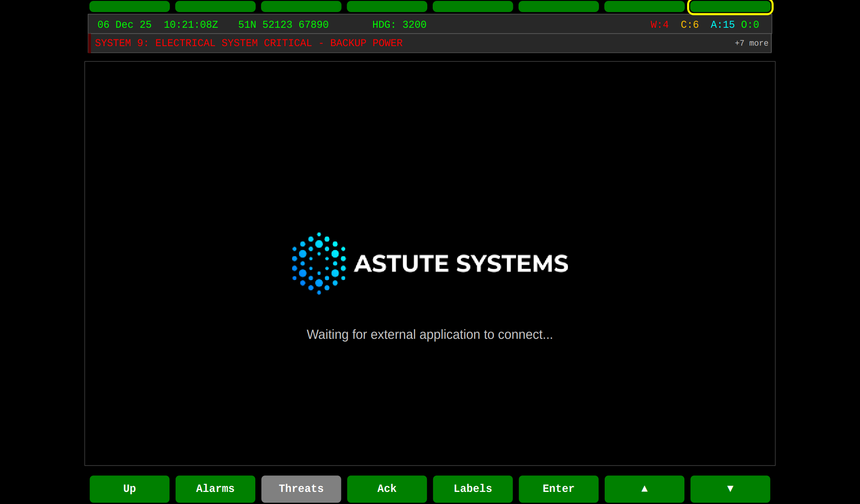The image size is (860, 504).
Task: Acknowledge the active alarm with Ack
Action: click(x=387, y=489)
